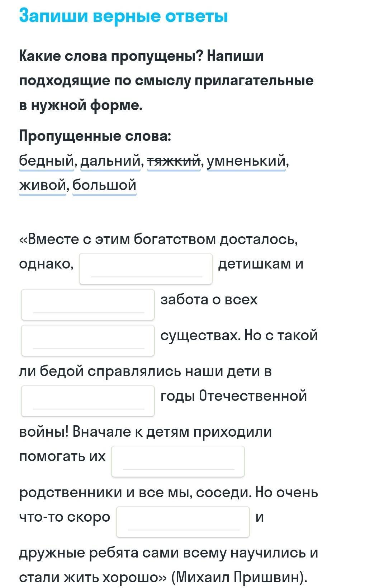Click the heading «Запиши верные ответы»
The height and width of the screenshot is (588, 365).
coord(123,16)
